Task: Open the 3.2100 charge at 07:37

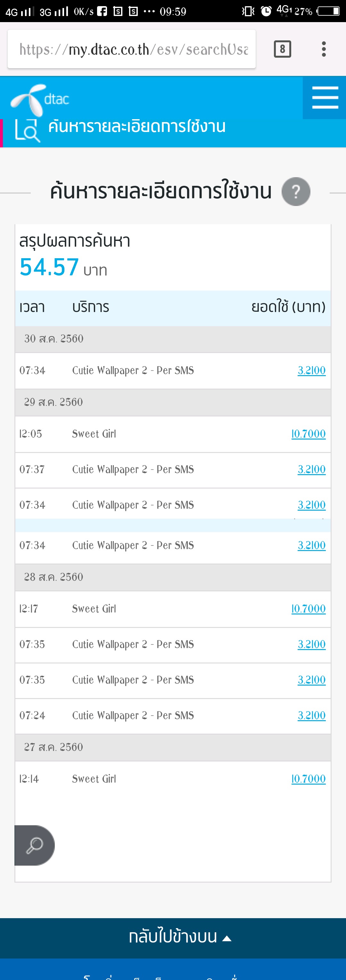Action: [x=311, y=469]
